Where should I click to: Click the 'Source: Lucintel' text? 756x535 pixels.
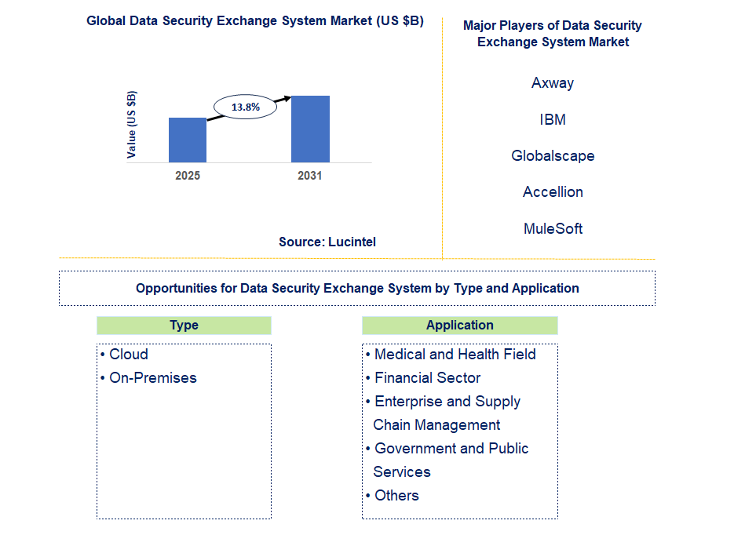(327, 242)
